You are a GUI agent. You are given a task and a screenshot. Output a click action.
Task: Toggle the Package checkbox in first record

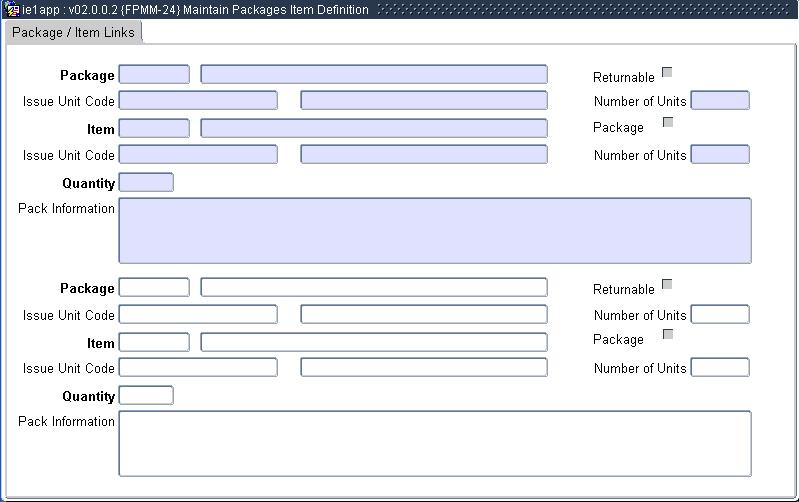[667, 122]
